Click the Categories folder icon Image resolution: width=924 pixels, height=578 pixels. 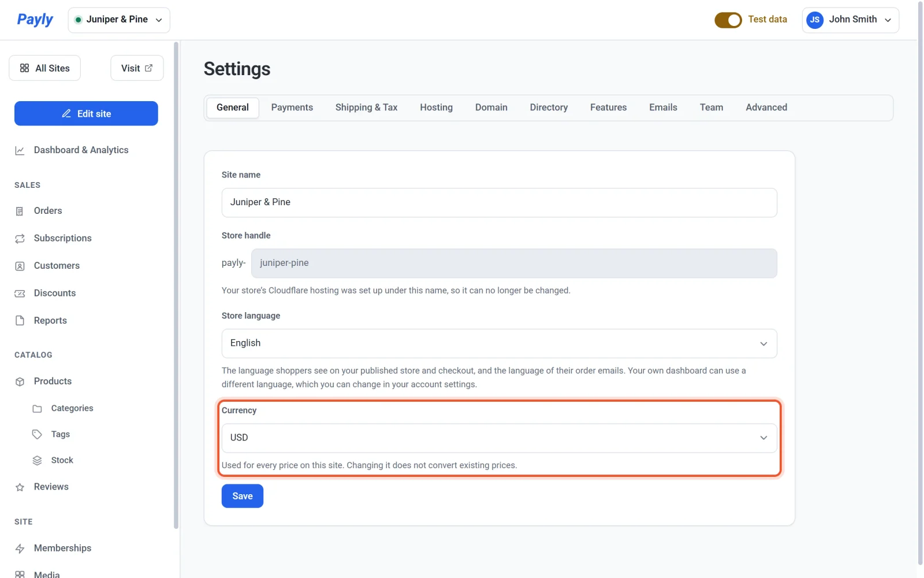point(37,409)
